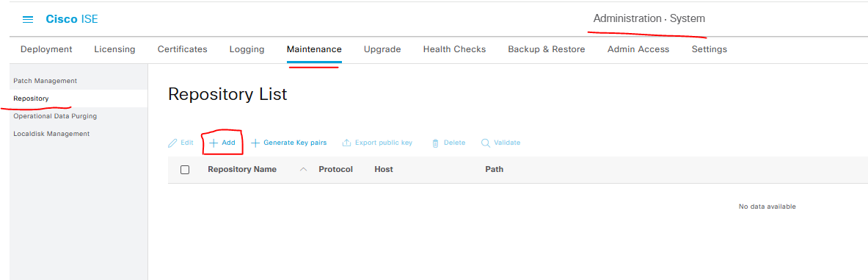Click the No data available message
This screenshot has height=280, width=868.
pyautogui.click(x=767, y=207)
